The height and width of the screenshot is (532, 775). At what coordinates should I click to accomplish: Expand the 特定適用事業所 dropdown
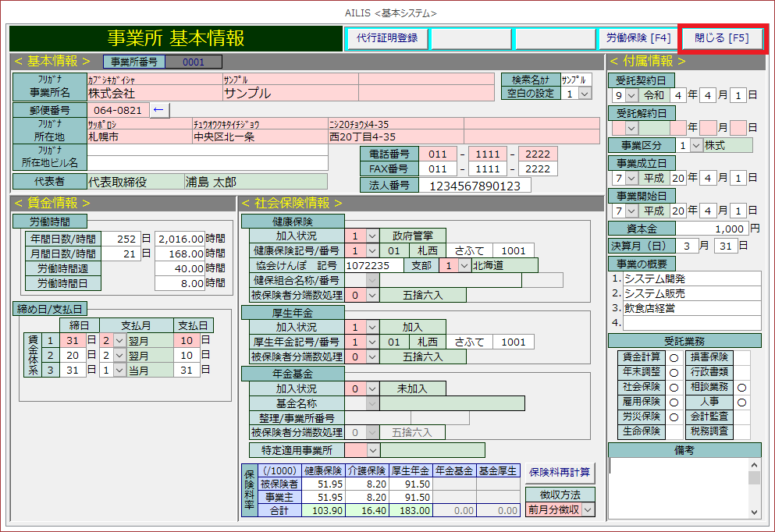pos(372,450)
